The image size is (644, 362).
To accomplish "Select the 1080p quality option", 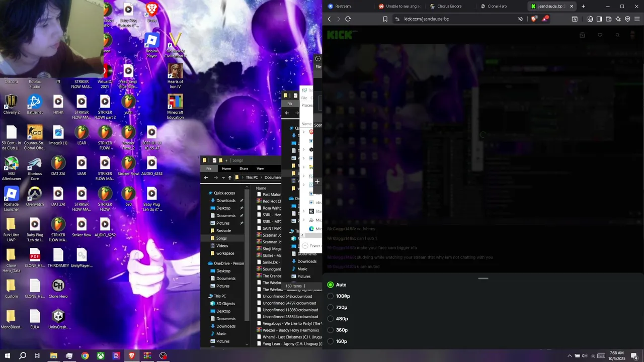I will (338, 296).
